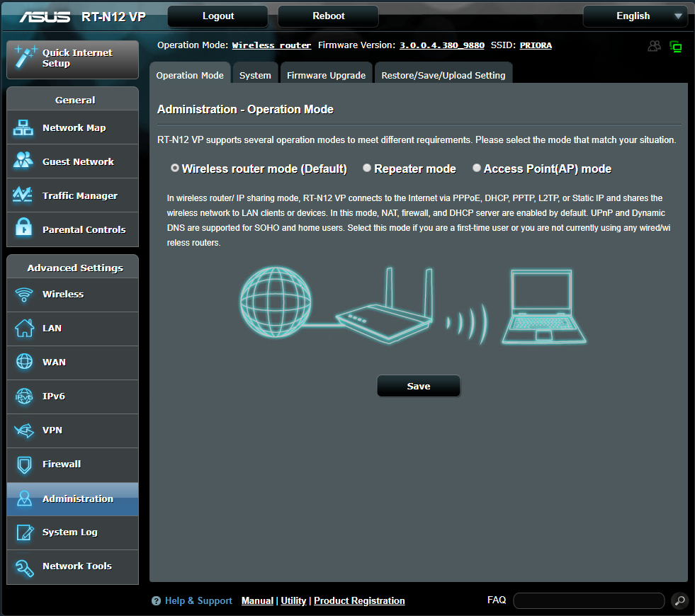
Task: Click the 'Administration - Operation Mode' heading
Action: coord(246,109)
